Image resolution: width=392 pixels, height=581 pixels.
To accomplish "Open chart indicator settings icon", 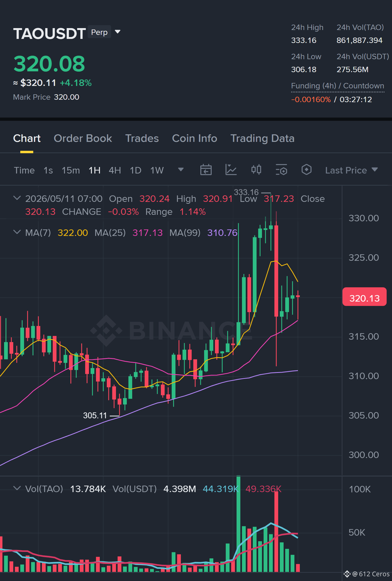I will [281, 170].
